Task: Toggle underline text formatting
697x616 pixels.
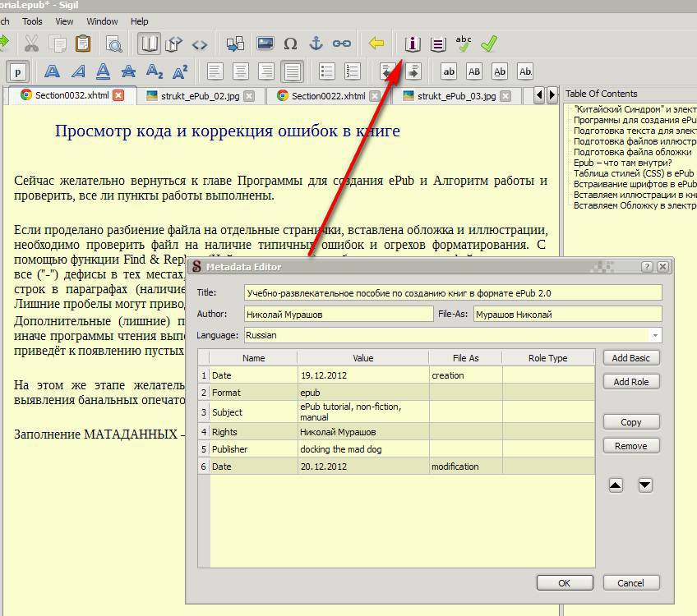Action: (103, 71)
